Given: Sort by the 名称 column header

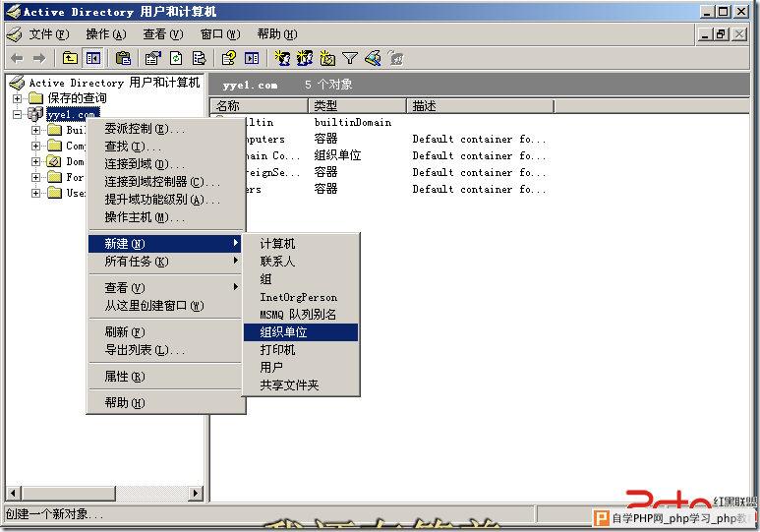Looking at the screenshot, I should coord(260,106).
